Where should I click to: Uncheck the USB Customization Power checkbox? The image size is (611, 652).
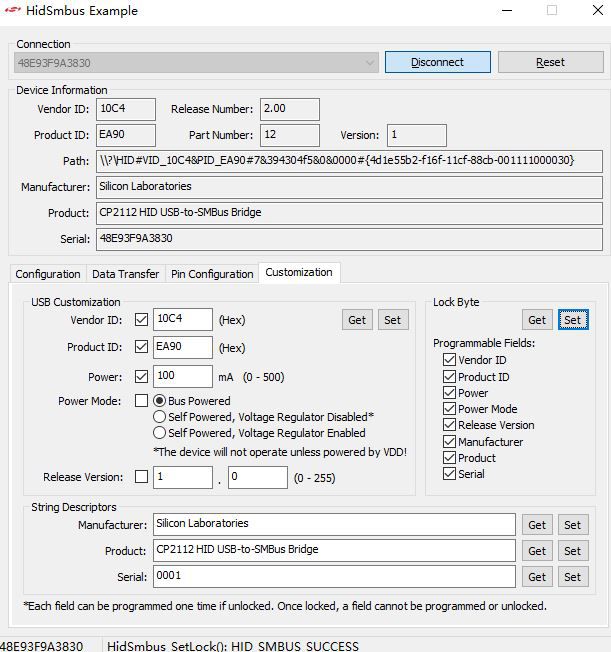click(x=141, y=377)
